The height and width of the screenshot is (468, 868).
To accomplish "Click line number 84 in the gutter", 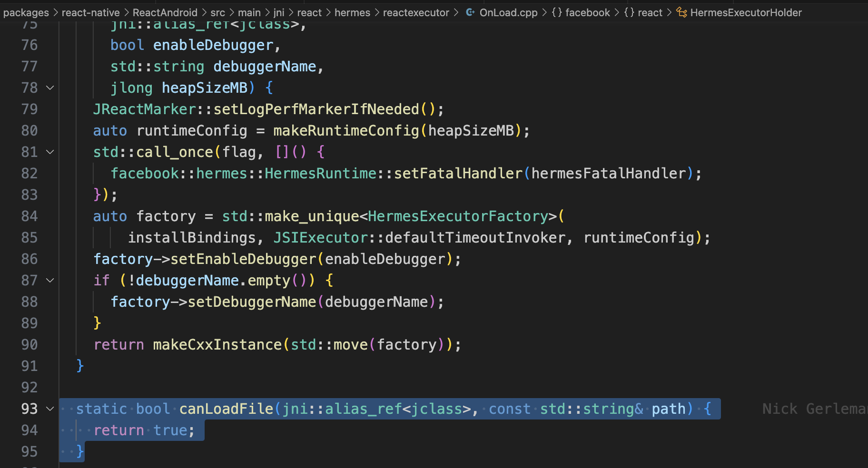I will tap(30, 216).
